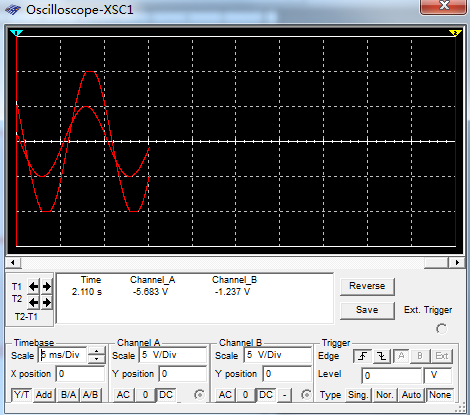Close the Oscilloscope-XSC1 window
This screenshot has width=470, height=415.
tap(443, 7)
